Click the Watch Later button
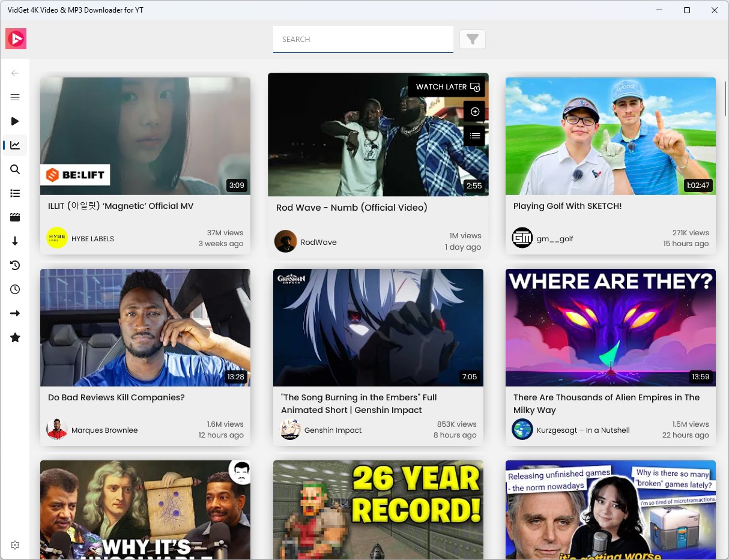Viewport: 729px width, 560px height. click(447, 87)
